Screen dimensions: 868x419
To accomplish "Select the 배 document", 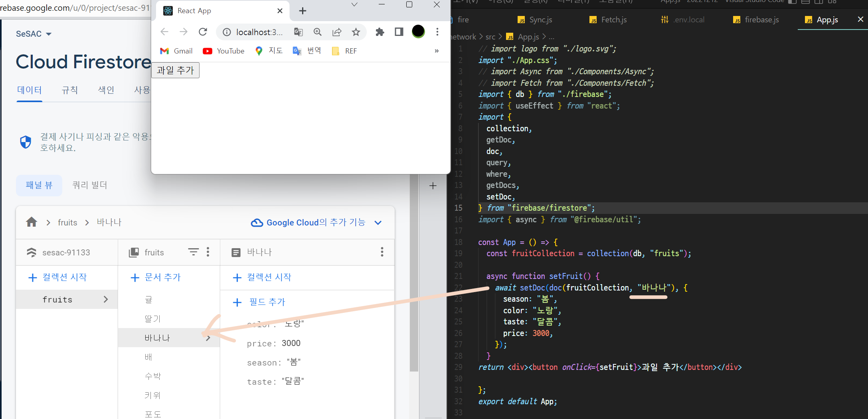I will point(148,357).
